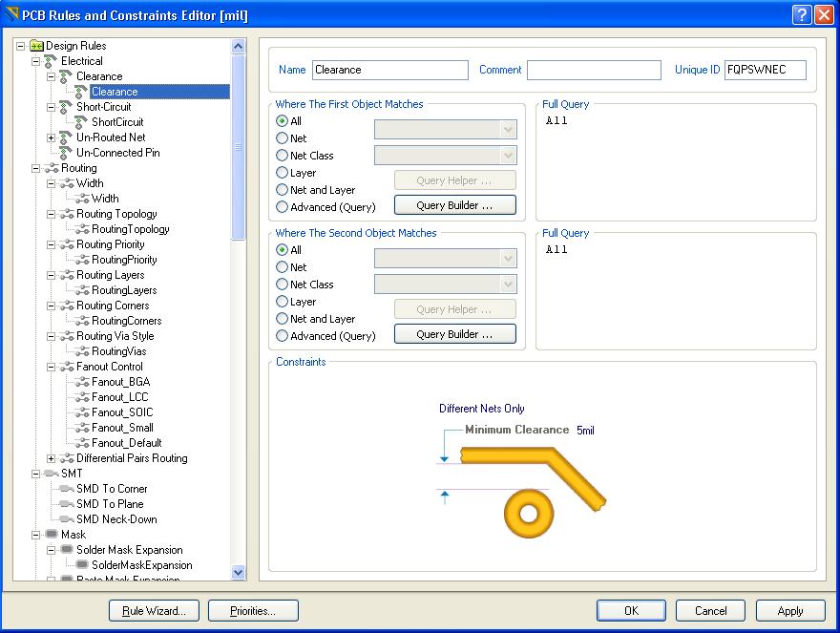Image resolution: width=840 pixels, height=633 pixels.
Task: Click the Short-Circuit rule icon
Action: [66, 107]
